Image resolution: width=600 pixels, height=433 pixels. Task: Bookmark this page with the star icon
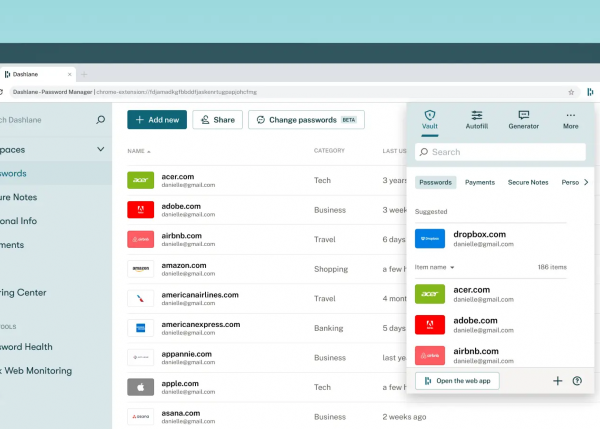click(571, 92)
